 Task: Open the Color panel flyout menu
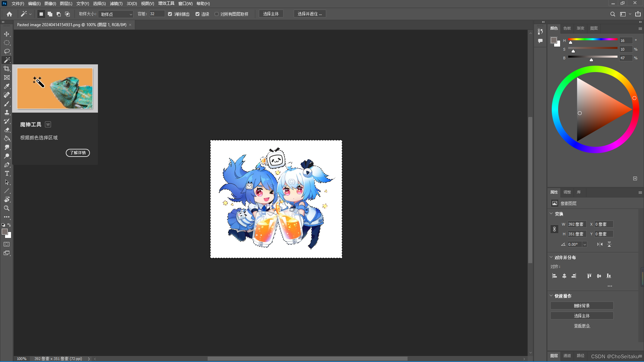pyautogui.click(x=640, y=28)
